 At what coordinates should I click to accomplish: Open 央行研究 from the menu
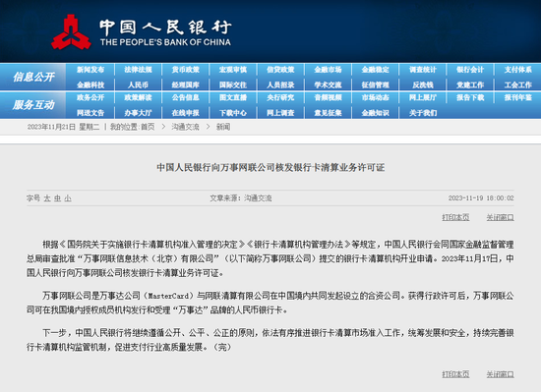tap(280, 97)
